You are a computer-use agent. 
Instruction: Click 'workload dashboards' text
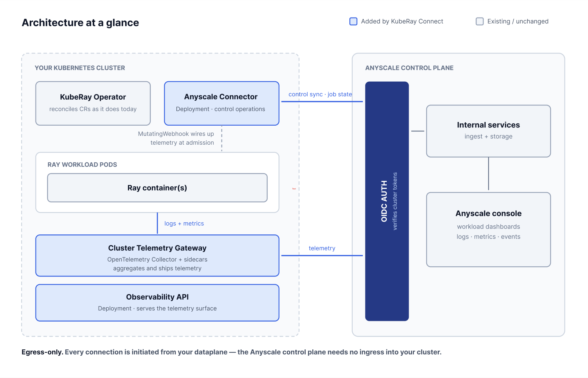click(488, 226)
